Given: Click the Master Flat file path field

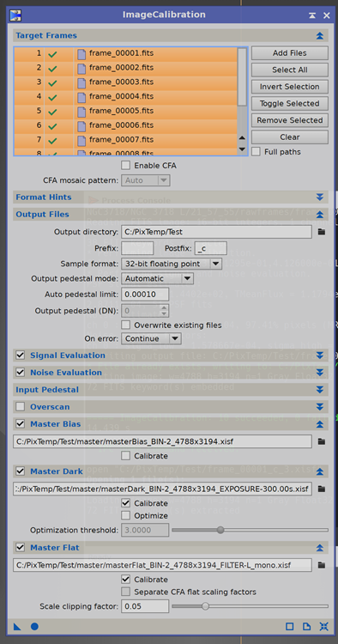Looking at the screenshot, I should click(x=162, y=565).
